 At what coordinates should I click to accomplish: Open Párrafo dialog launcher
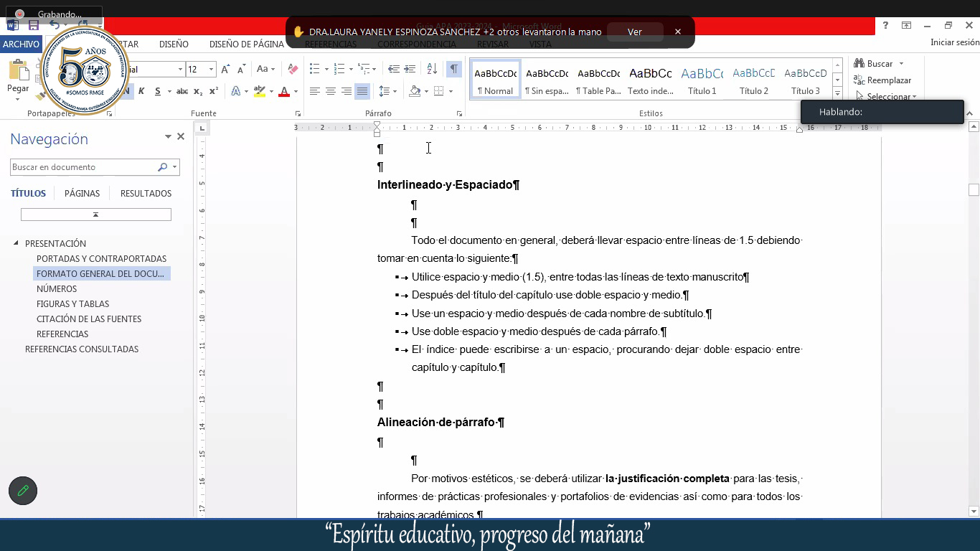coord(459,114)
